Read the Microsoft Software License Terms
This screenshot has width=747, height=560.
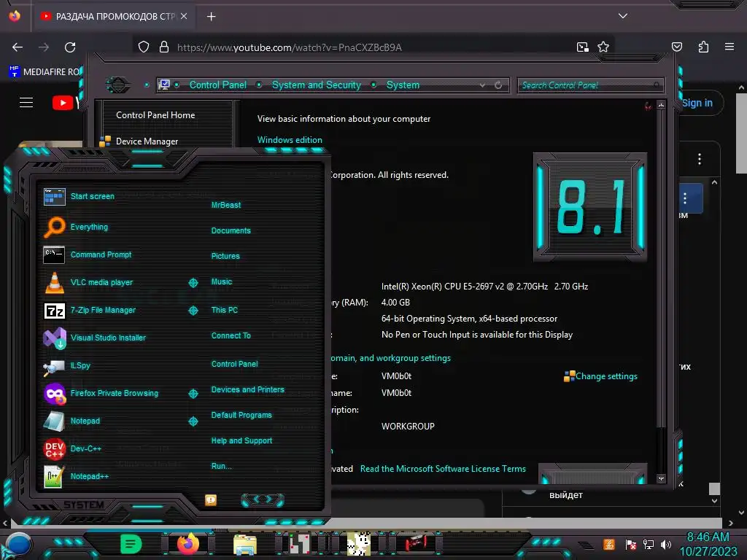[x=443, y=469]
